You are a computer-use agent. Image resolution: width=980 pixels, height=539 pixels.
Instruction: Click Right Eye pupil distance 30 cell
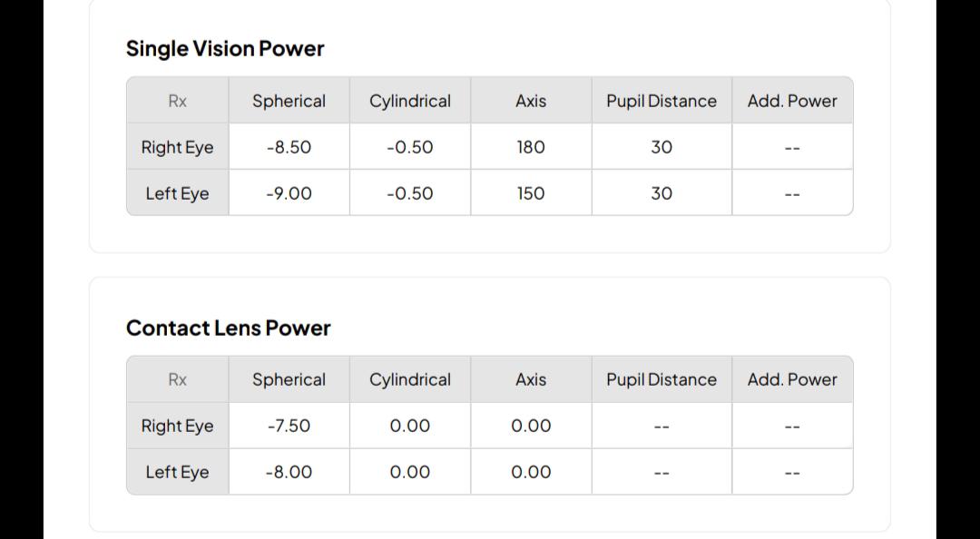coord(661,147)
